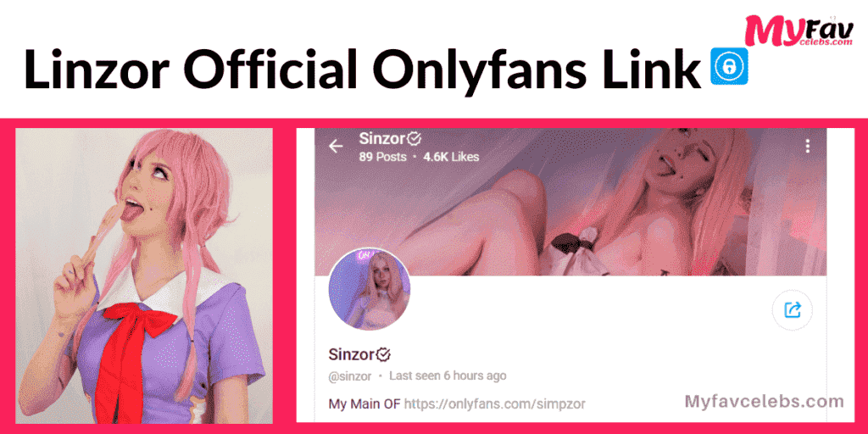Open the three-dot options menu
The width and height of the screenshot is (868, 434).
(x=808, y=146)
